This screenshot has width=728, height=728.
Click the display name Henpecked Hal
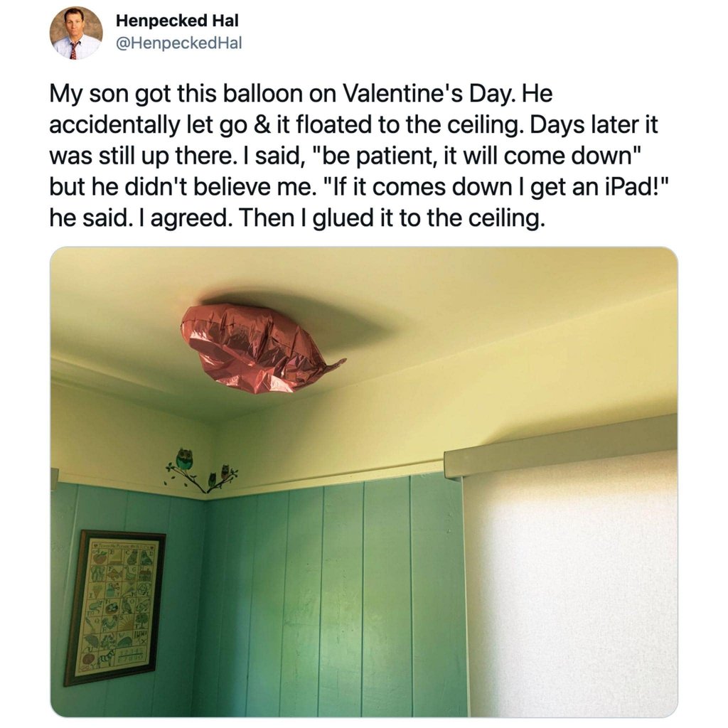click(177, 21)
